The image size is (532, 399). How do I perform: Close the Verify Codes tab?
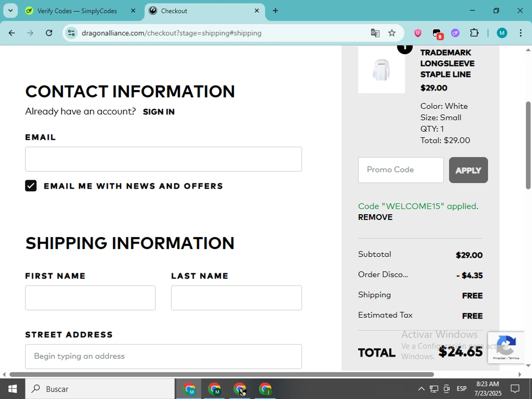coord(133,11)
